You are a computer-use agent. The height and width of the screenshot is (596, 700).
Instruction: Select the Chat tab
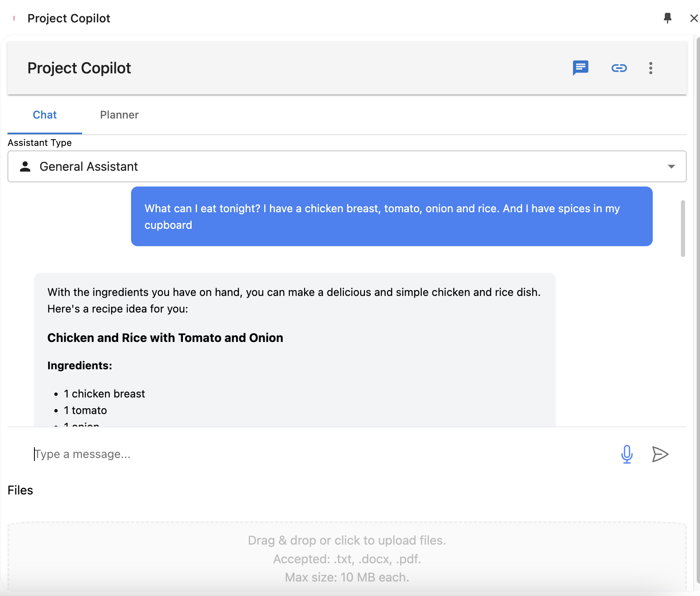tap(45, 115)
